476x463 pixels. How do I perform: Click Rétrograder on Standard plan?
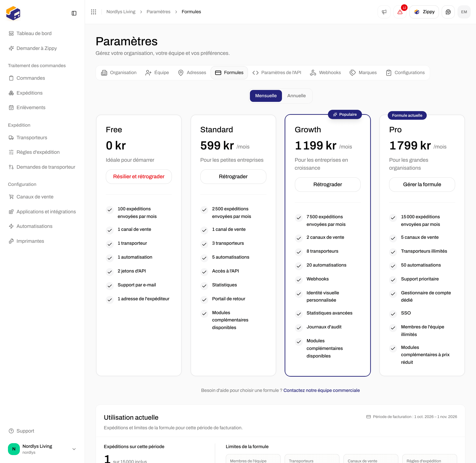233,177
